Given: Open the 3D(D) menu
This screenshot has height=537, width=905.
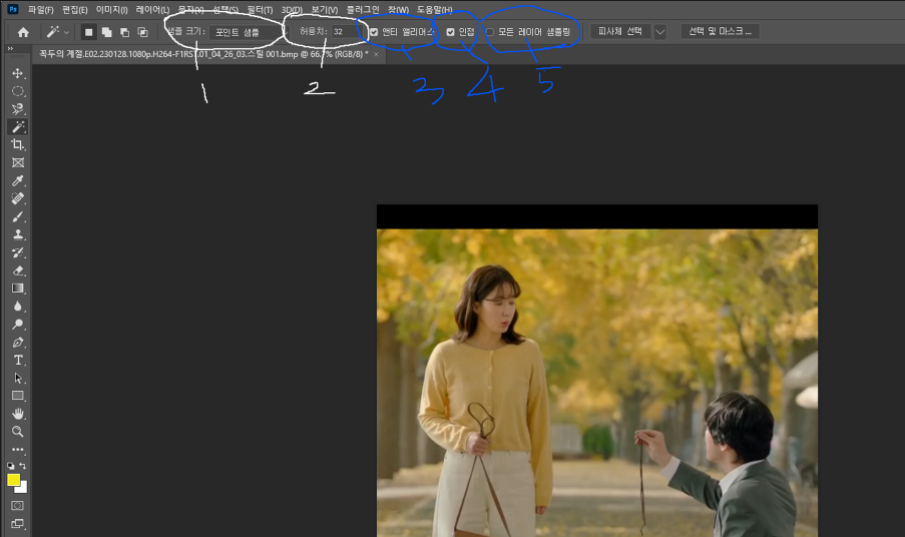Looking at the screenshot, I should 292,10.
